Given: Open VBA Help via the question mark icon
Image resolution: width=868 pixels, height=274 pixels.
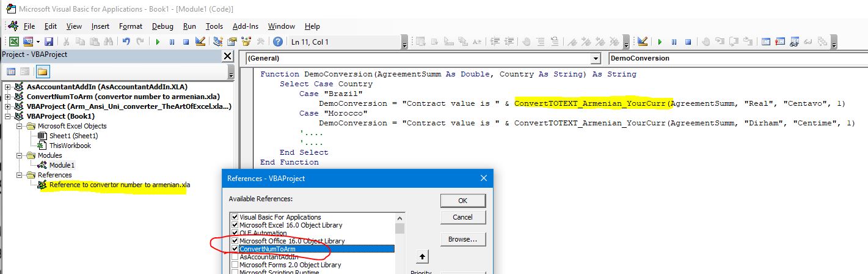Looking at the screenshot, I should tap(278, 42).
